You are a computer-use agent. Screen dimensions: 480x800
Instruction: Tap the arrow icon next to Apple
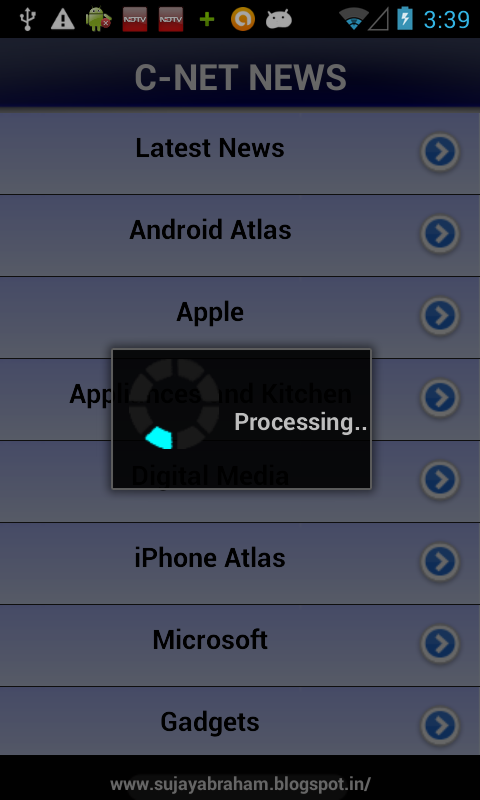point(440,316)
